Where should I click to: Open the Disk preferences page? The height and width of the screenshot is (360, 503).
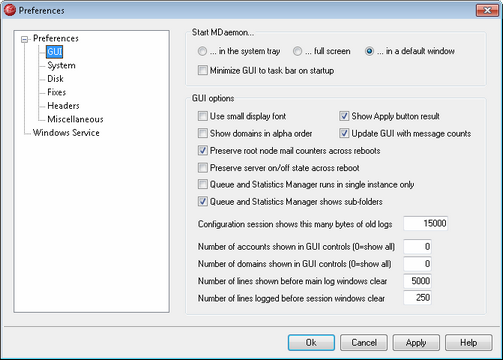tap(55, 79)
